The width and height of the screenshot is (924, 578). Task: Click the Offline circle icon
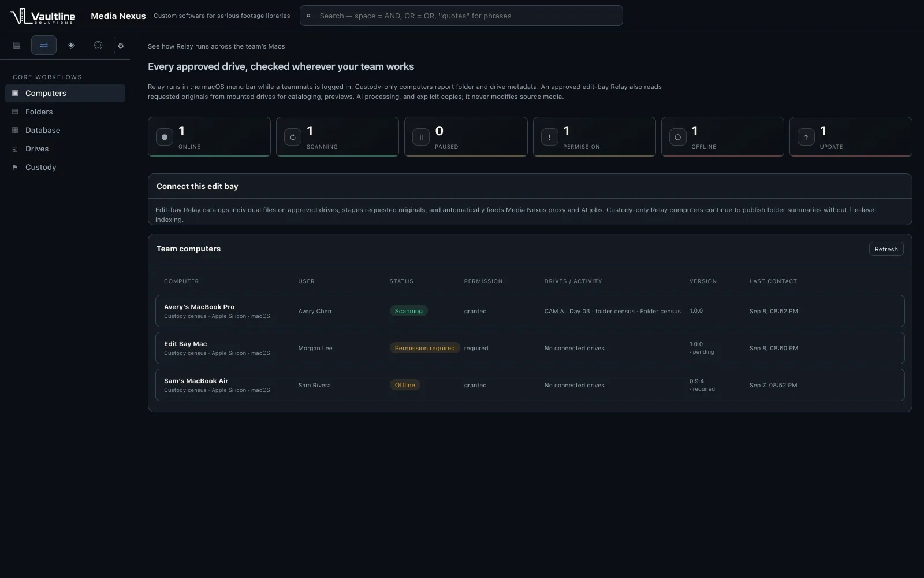[678, 137]
